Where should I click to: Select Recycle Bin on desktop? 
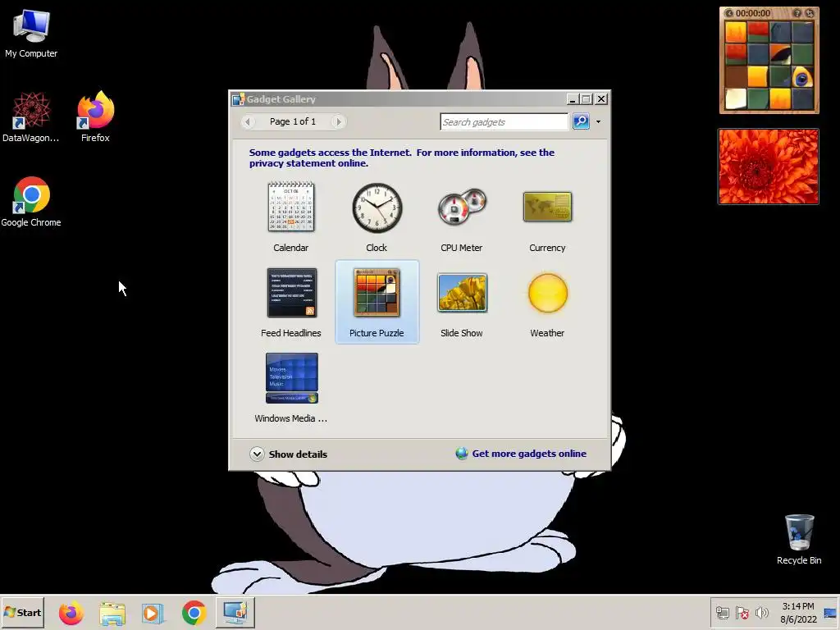pos(799,539)
